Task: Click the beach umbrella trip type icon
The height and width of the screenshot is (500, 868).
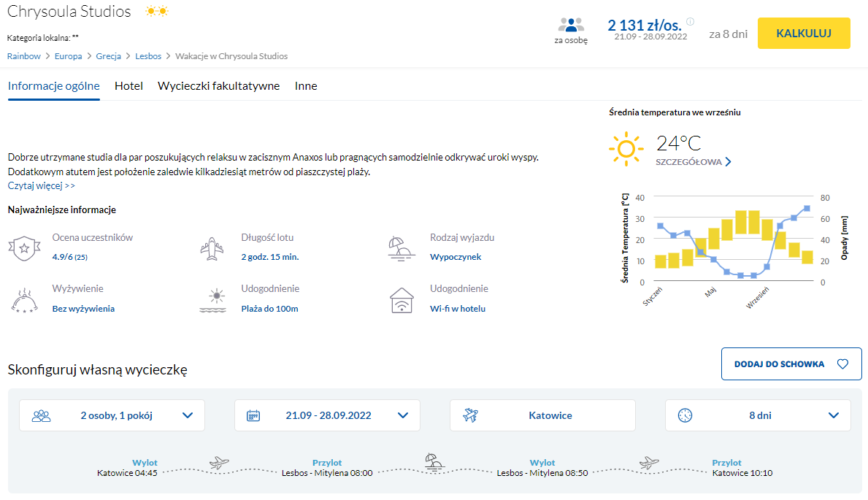Action: point(402,247)
